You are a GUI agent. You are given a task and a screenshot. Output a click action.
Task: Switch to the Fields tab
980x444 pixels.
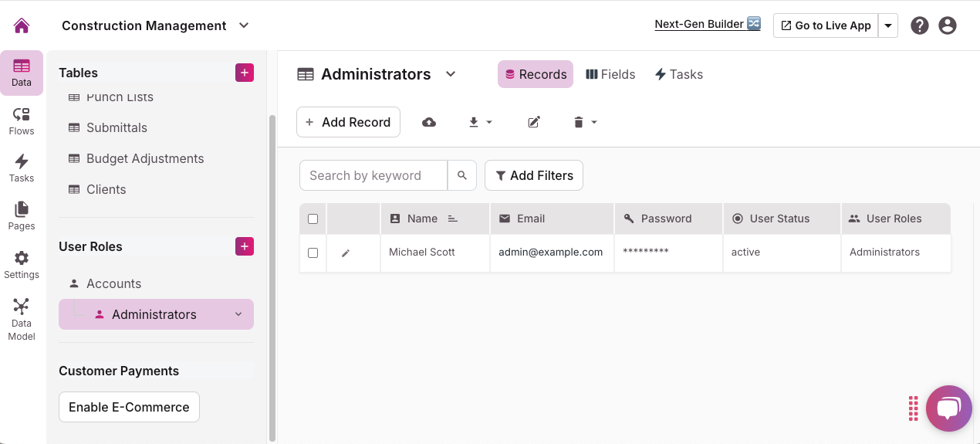(x=610, y=74)
